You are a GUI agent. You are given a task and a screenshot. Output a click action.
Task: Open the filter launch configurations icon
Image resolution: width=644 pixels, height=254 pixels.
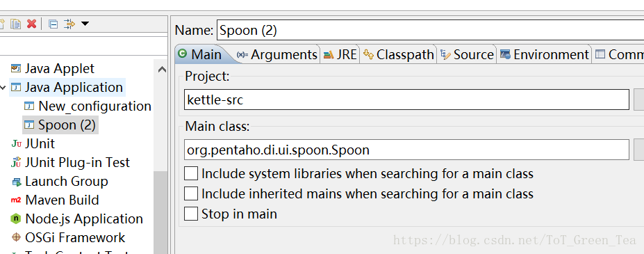click(69, 24)
